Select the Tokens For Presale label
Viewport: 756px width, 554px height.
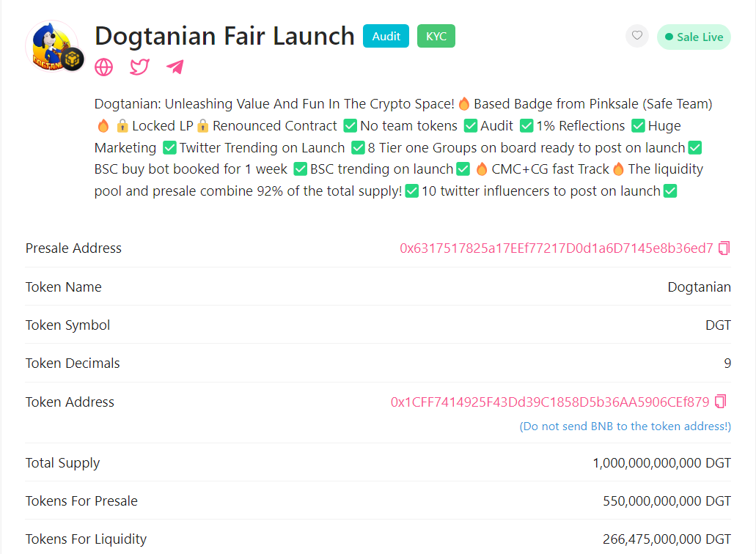pos(81,501)
